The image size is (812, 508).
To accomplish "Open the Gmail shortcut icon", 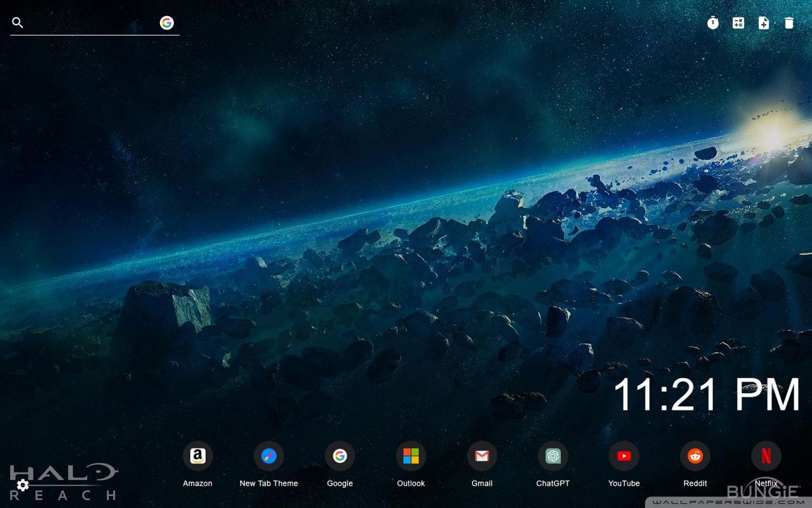I will (x=482, y=456).
